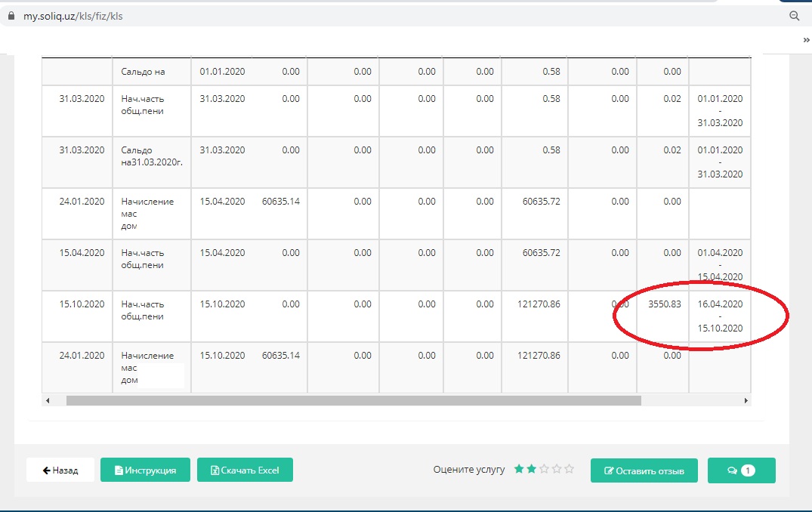This screenshot has height=512, width=812.
Task: Rate service with second star
Action: [532, 469]
